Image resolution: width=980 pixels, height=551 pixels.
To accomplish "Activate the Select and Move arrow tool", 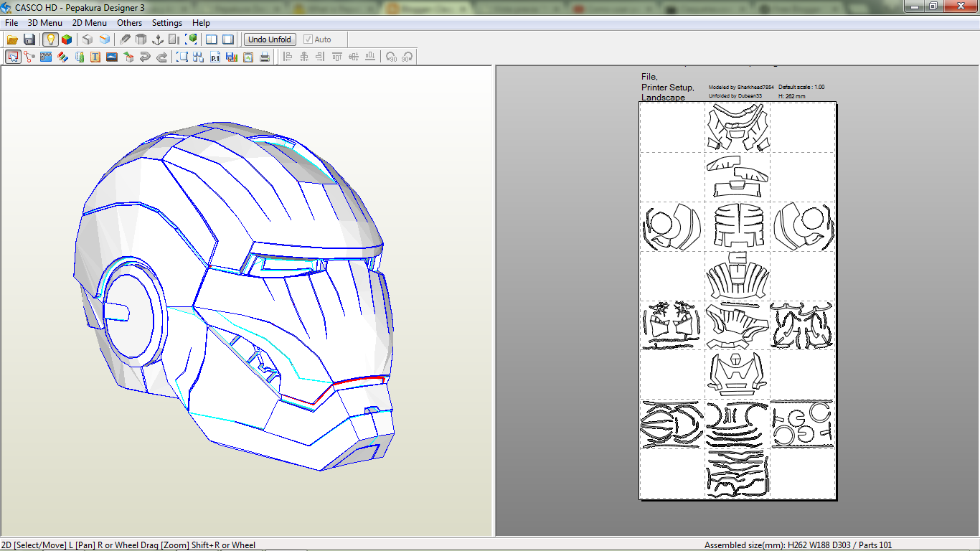I will [13, 57].
